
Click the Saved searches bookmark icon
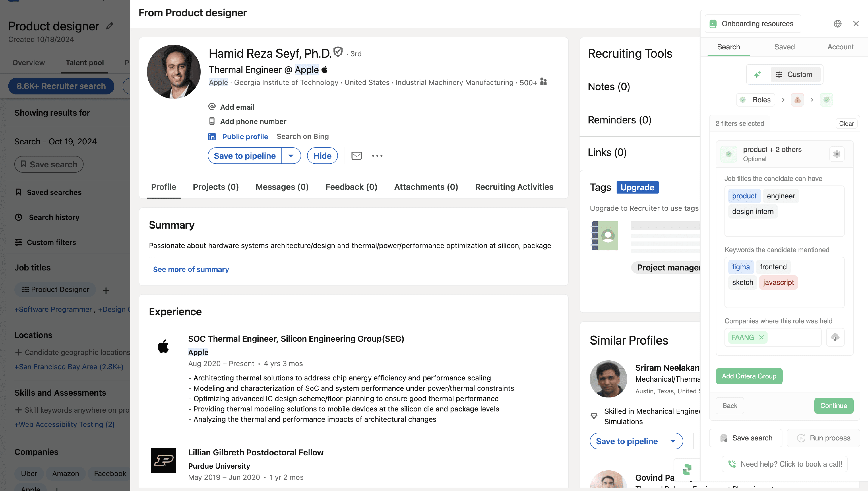pyautogui.click(x=19, y=192)
